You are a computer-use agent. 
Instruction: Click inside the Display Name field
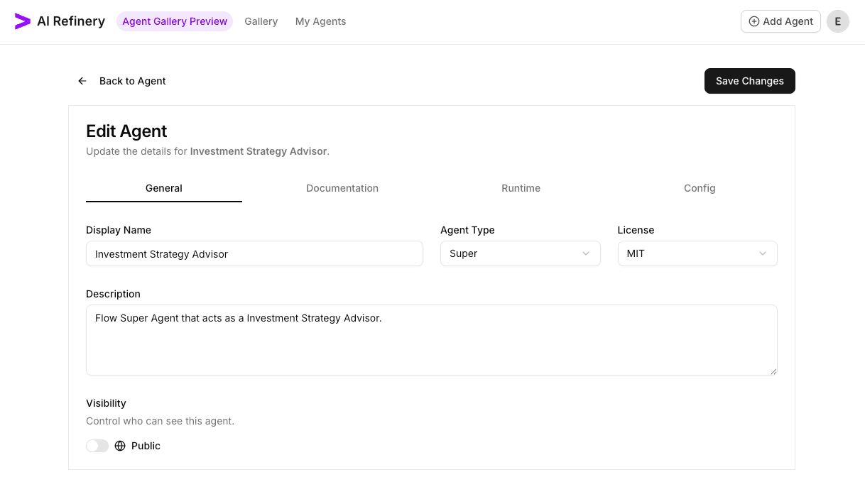[x=254, y=253]
